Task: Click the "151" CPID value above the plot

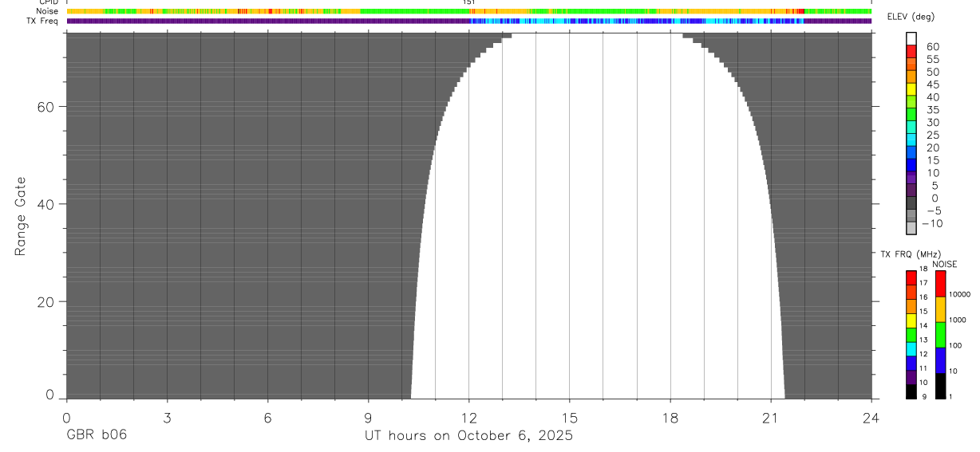Action: click(468, 2)
